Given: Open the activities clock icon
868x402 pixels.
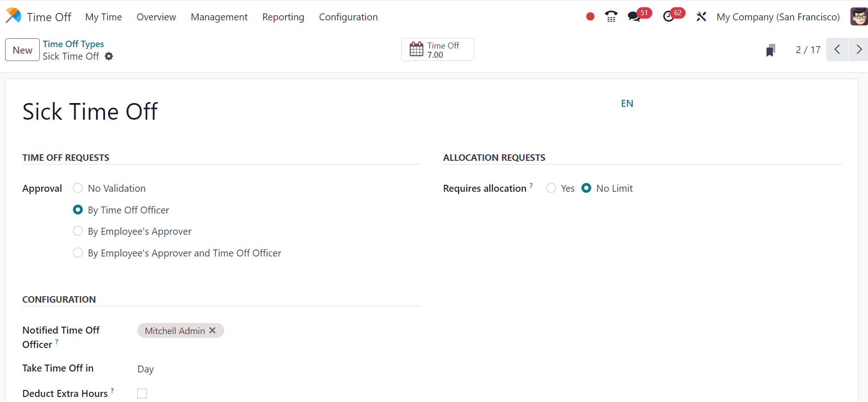Looking at the screenshot, I should [668, 17].
